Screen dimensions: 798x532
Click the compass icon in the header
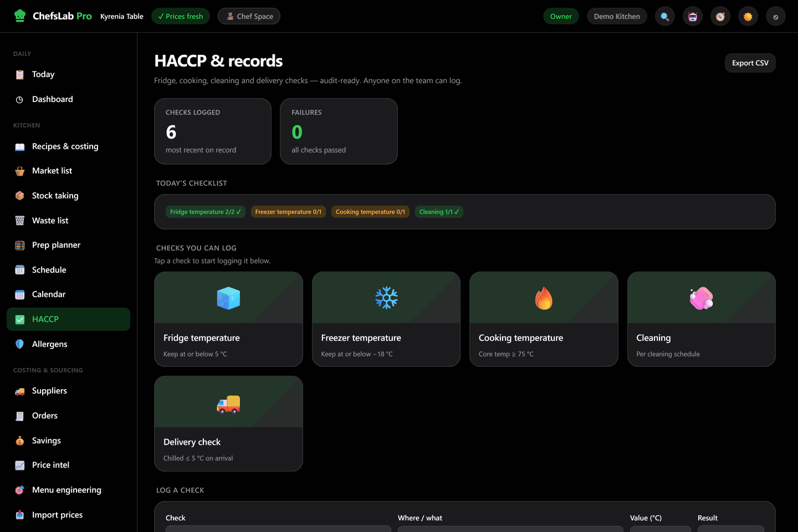click(720, 17)
